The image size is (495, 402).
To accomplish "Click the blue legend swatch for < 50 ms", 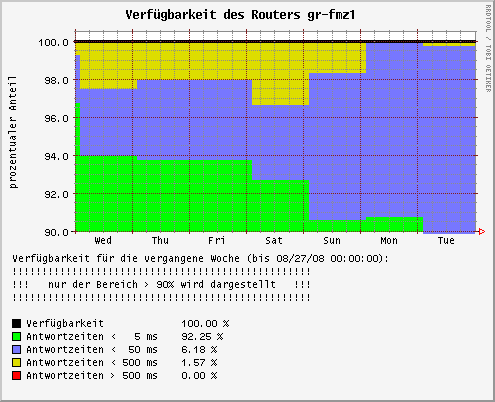I will coord(16,349).
